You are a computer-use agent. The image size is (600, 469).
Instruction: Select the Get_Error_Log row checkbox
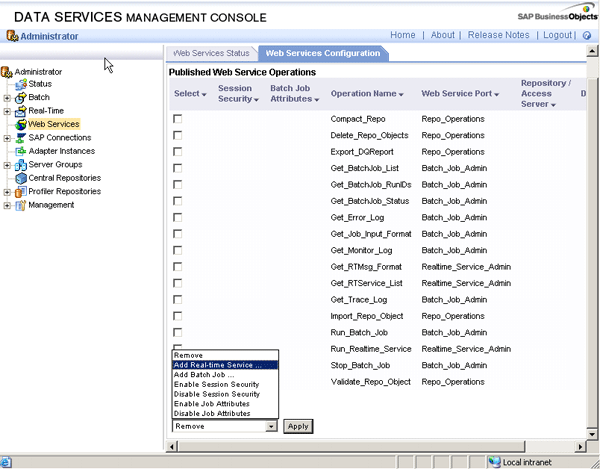pyautogui.click(x=178, y=217)
